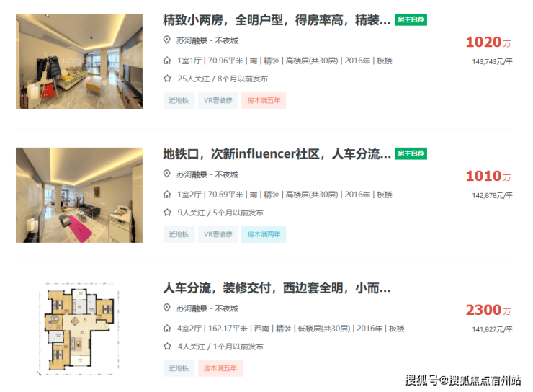Click the house icon in first listing
The height and width of the screenshot is (392, 533).
(167, 61)
